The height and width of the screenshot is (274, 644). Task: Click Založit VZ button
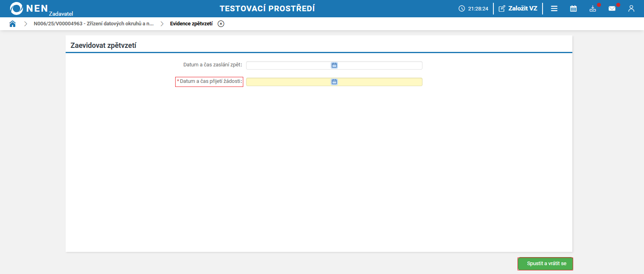coord(518,8)
